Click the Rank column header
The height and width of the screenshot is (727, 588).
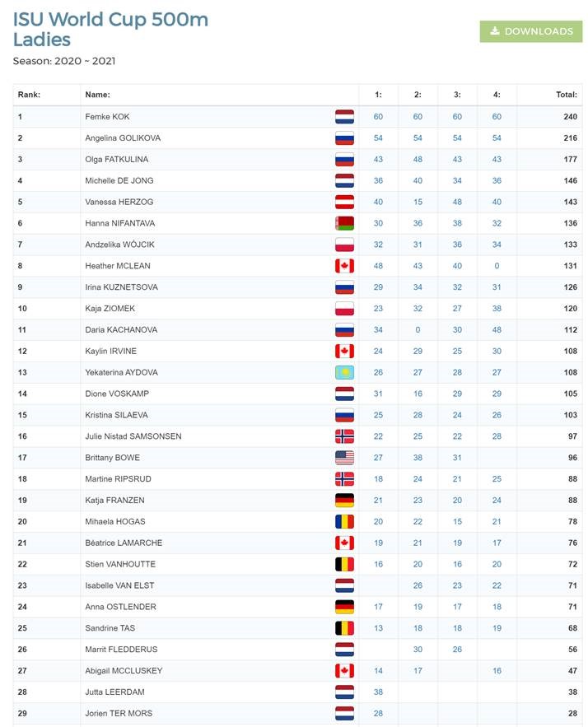(x=29, y=95)
